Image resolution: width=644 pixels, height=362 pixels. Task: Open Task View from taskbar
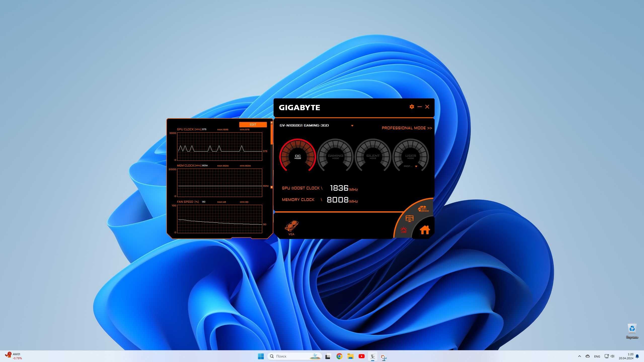point(328,356)
